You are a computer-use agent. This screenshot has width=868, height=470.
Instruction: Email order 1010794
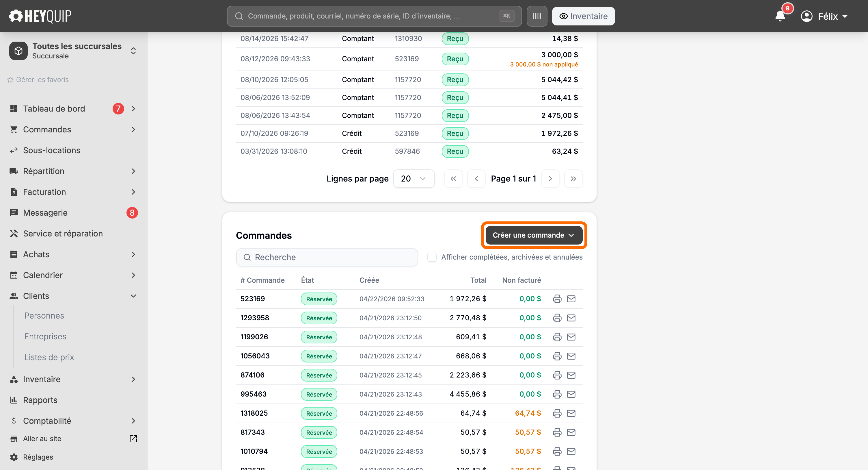[571, 451]
